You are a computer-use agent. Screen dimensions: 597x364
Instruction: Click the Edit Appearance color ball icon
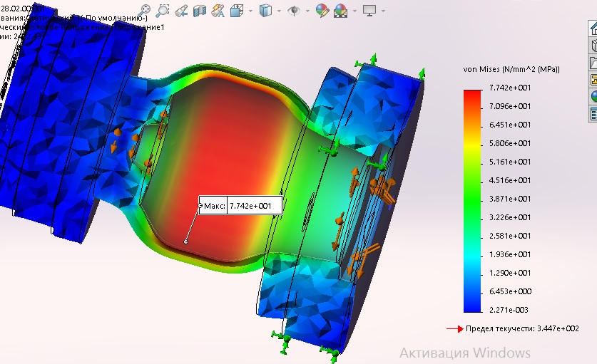[x=322, y=11]
